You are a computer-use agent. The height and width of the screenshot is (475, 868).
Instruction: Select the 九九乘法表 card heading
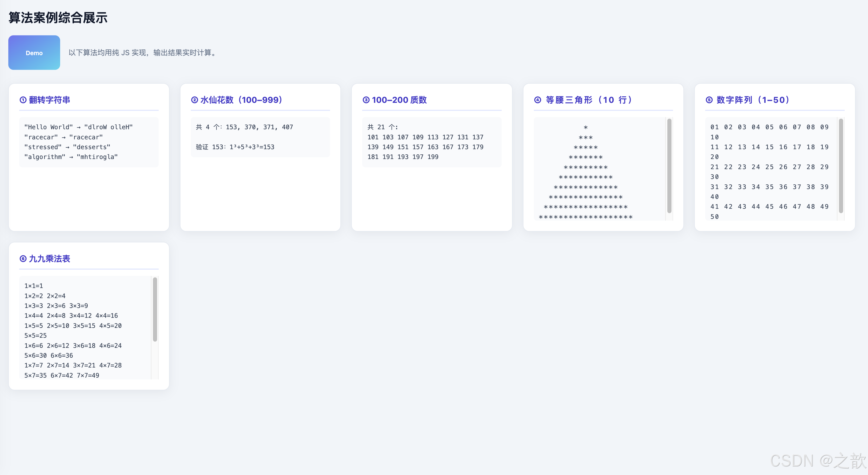(x=50, y=258)
